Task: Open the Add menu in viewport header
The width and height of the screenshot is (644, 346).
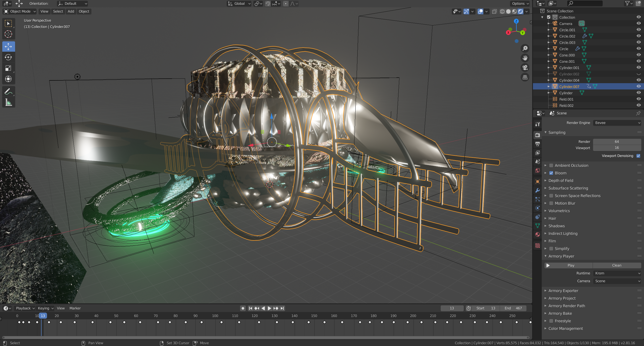Action: (71, 11)
